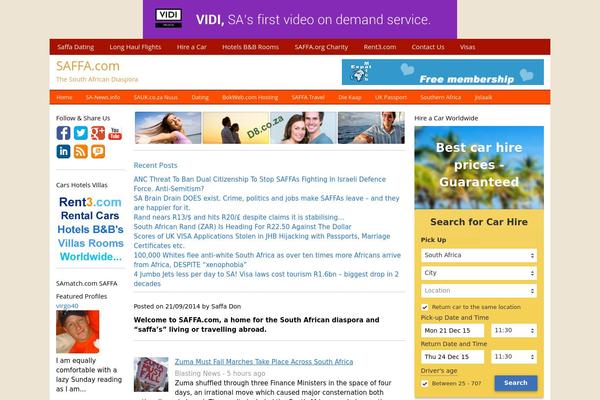Open SAUK.co.za Nuus nav item
The image size is (600, 400).
(x=155, y=97)
